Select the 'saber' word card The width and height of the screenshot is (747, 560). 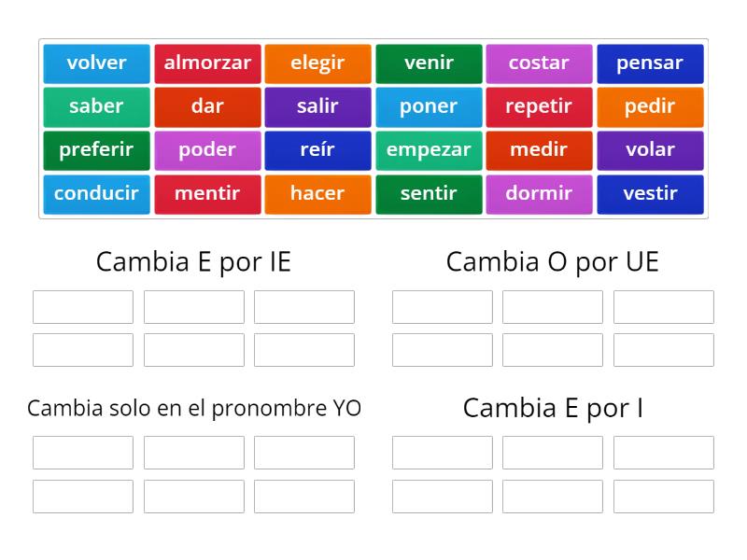pos(96,106)
